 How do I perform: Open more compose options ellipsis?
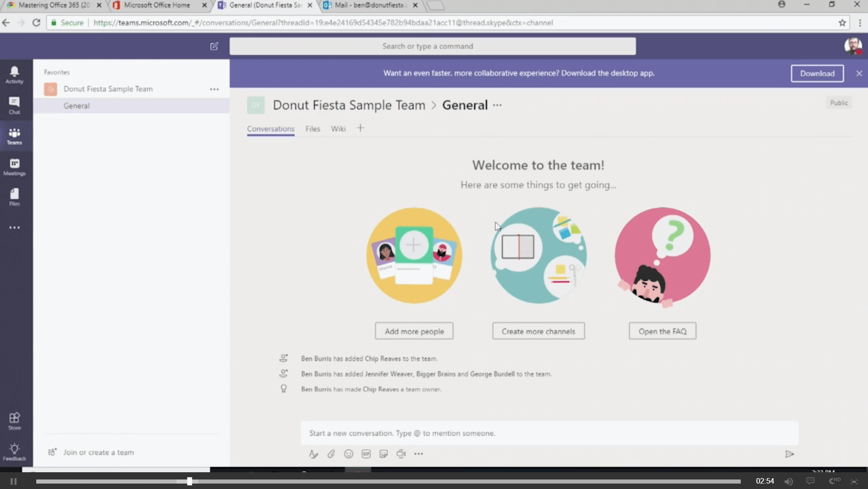click(x=418, y=454)
